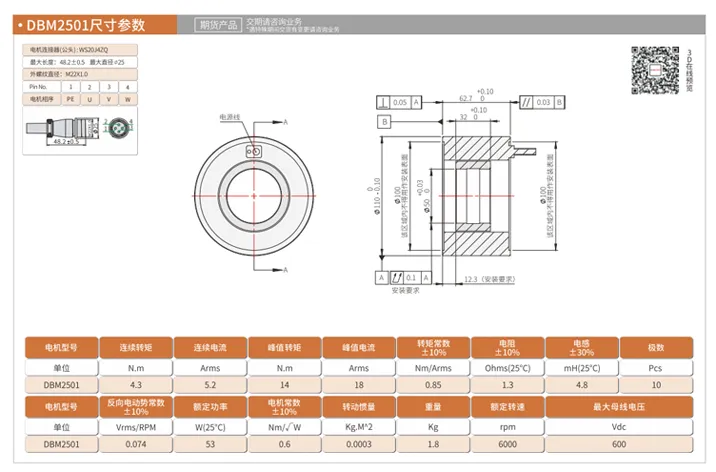Click the PE phase cell under Pin 1
The height and width of the screenshot is (472, 716).
tap(70, 100)
